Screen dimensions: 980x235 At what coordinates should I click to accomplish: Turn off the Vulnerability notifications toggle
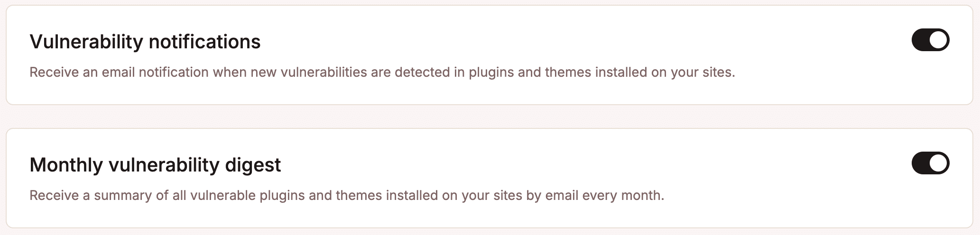point(930,40)
